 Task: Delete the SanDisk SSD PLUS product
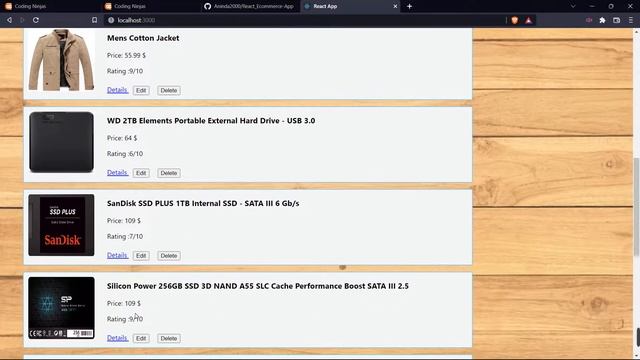tap(169, 256)
